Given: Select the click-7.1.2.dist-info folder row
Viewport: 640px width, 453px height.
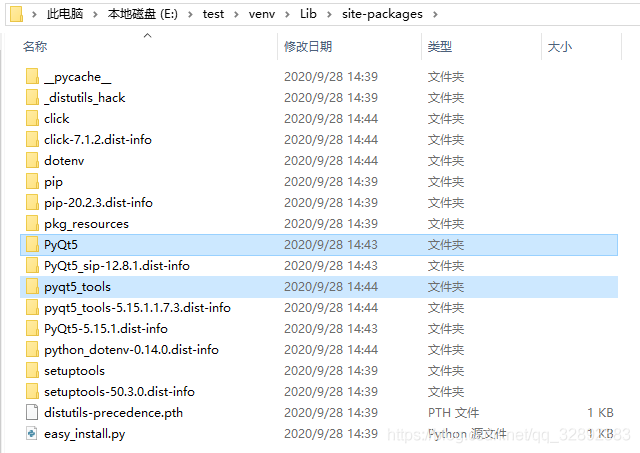Looking at the screenshot, I should coord(318,140).
